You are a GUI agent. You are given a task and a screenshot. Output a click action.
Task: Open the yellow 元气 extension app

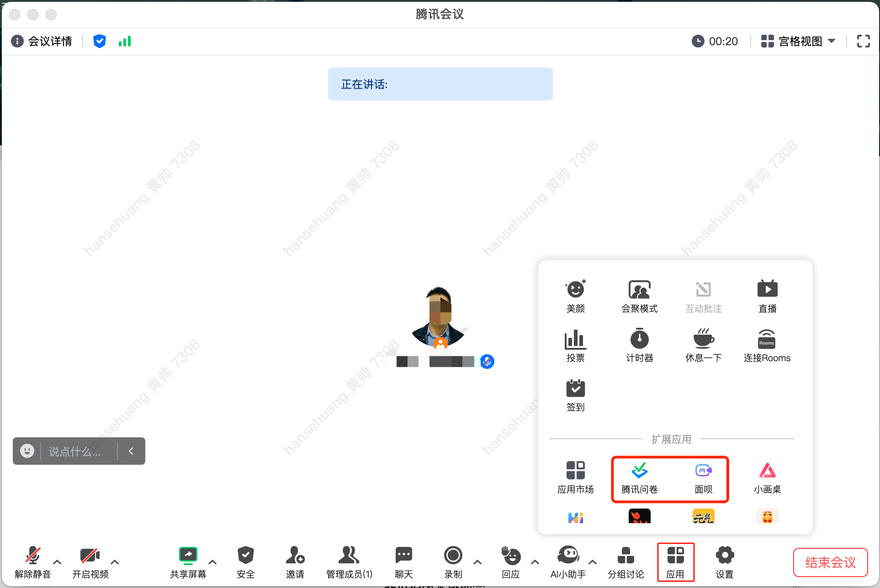[703, 516]
